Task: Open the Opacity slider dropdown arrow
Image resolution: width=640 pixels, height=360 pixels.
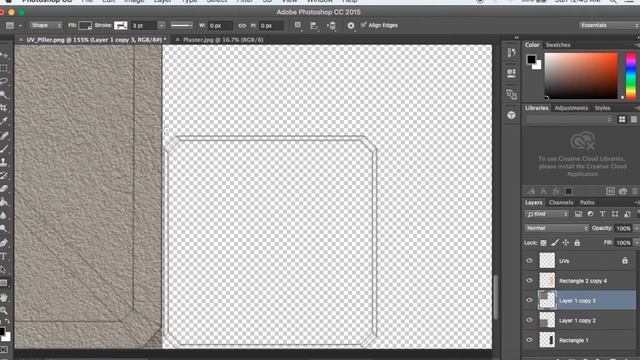Action: coord(636,229)
